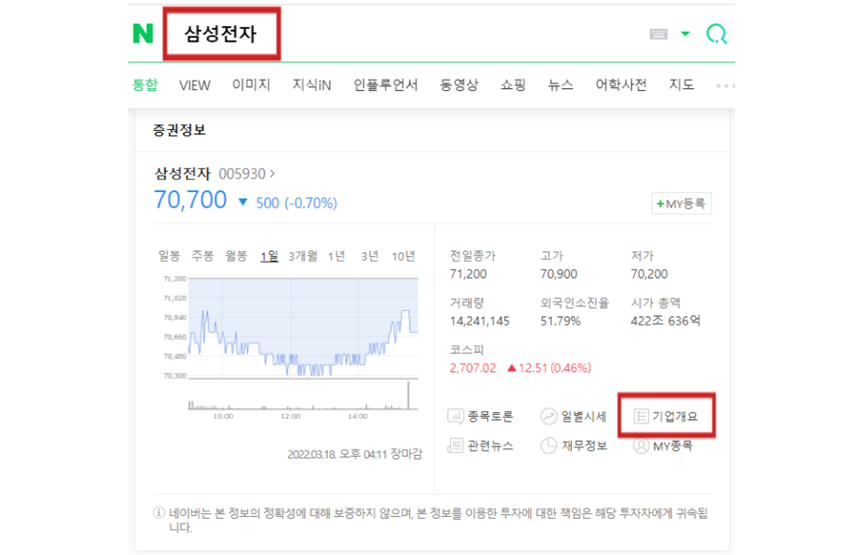Image resolution: width=867 pixels, height=555 pixels.
Task: Click the 고가 value 70,900
Action: point(558,274)
